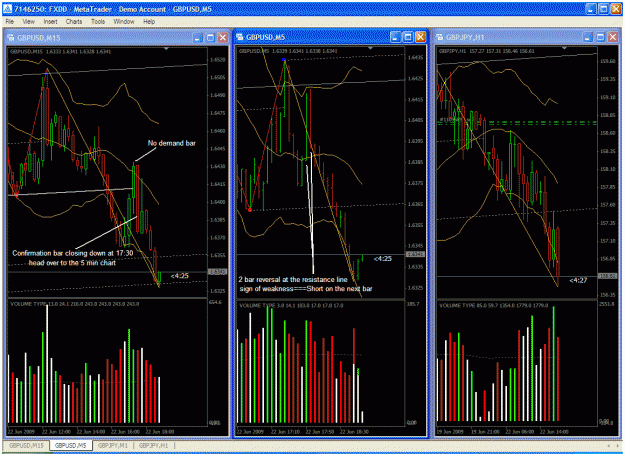Switch to the GBPJPY,M1 bottom tab
The height and width of the screenshot is (454, 625).
[113, 445]
